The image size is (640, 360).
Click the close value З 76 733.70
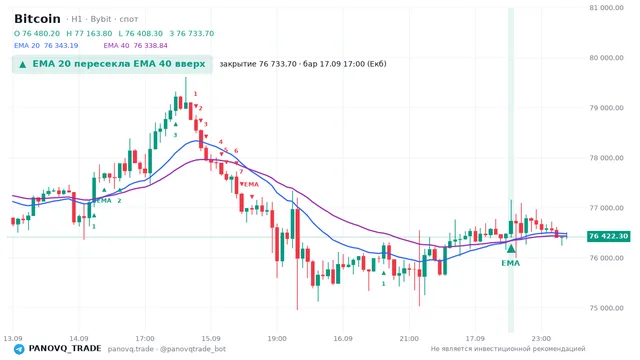(x=191, y=33)
